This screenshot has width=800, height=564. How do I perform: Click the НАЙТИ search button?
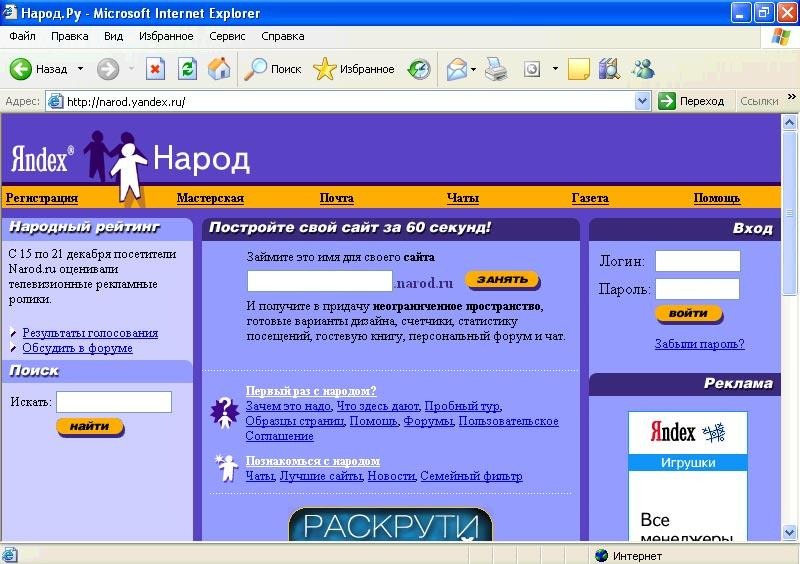[x=90, y=427]
